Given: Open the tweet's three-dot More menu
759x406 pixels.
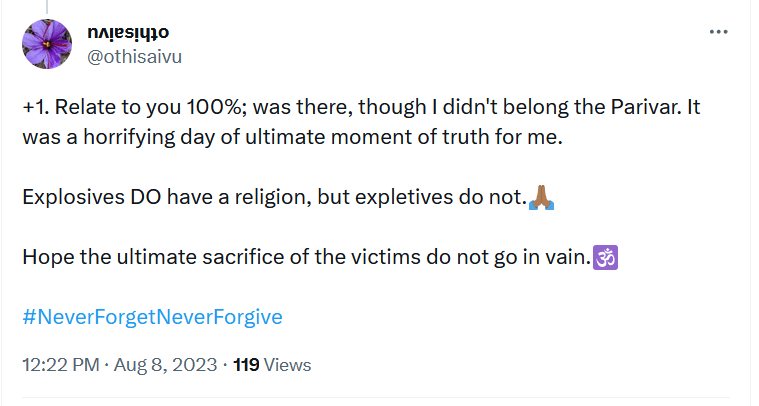Looking at the screenshot, I should pyautogui.click(x=719, y=32).
